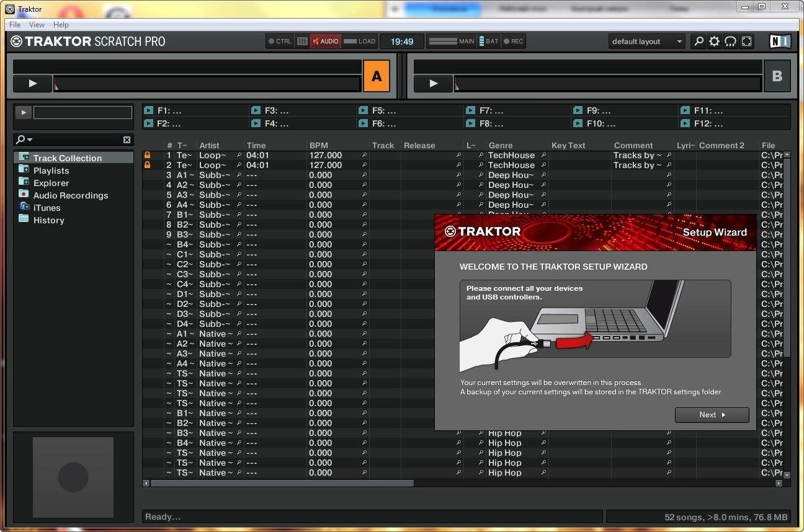804x532 pixels.
Task: Click BPM value 127.000 in row 1
Action: coord(326,155)
